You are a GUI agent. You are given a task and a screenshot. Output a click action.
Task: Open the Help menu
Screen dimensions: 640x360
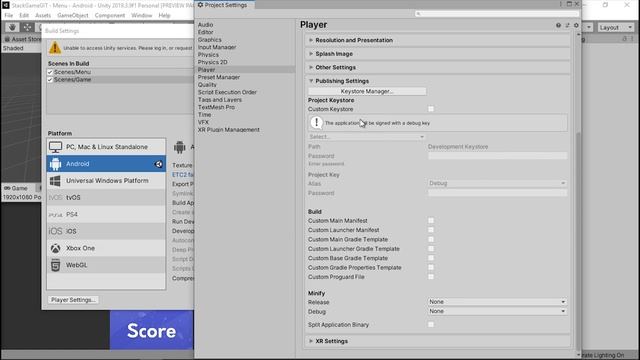point(164,15)
